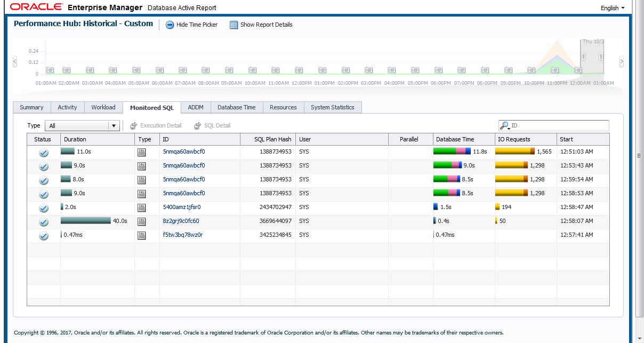Click the Show Report Details icon

[x=234, y=25]
